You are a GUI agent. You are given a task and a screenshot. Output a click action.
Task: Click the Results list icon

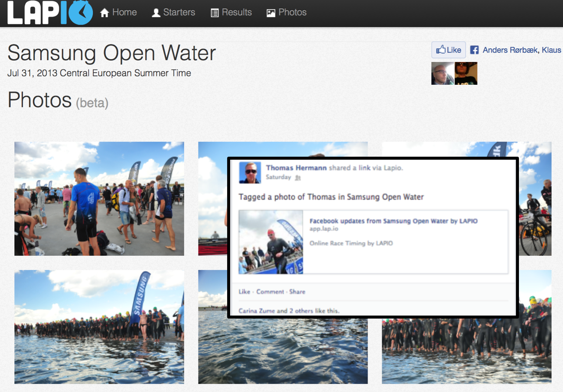tap(215, 13)
